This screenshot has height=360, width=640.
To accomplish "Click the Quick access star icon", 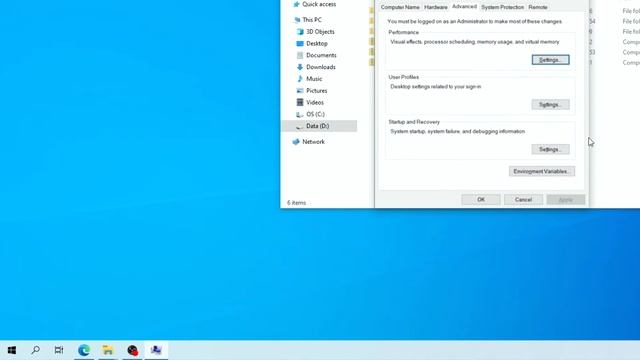I will tap(296, 4).
